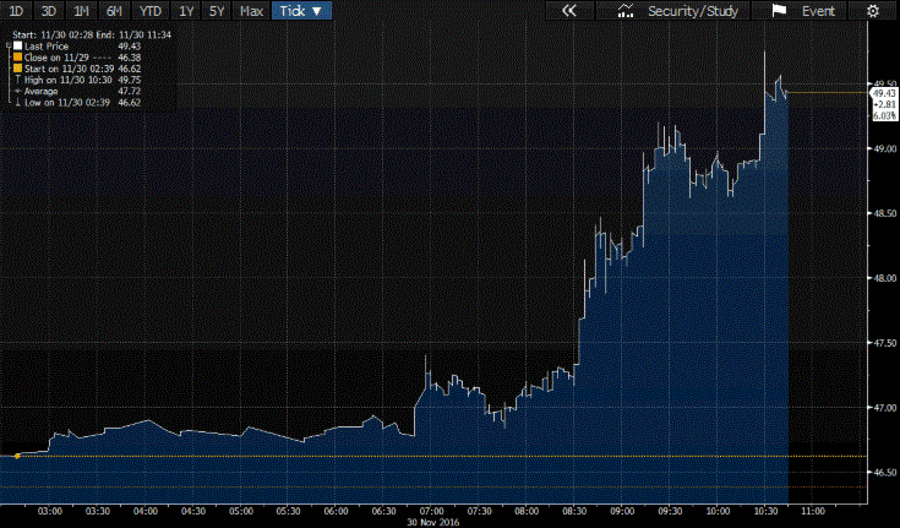Click the 10:30 time axis label
The width and height of the screenshot is (900, 528).
pos(765,511)
